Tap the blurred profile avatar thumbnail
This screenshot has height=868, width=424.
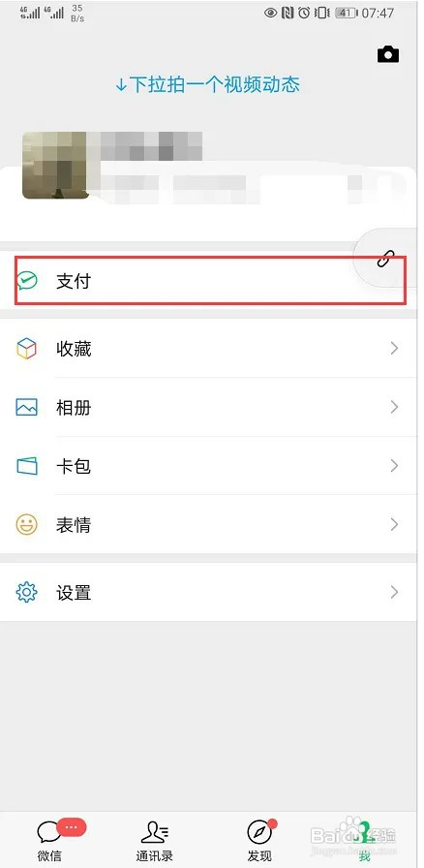(x=55, y=165)
